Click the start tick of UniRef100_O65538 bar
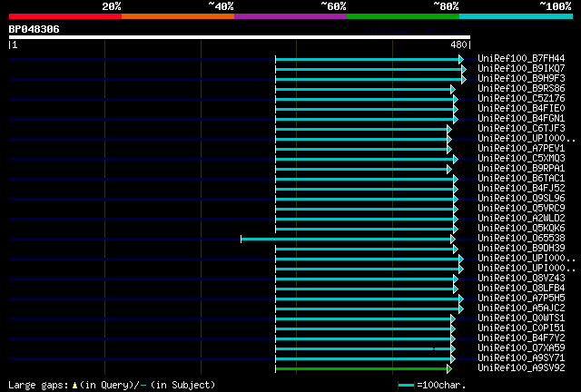The image size is (581, 392). [241, 239]
